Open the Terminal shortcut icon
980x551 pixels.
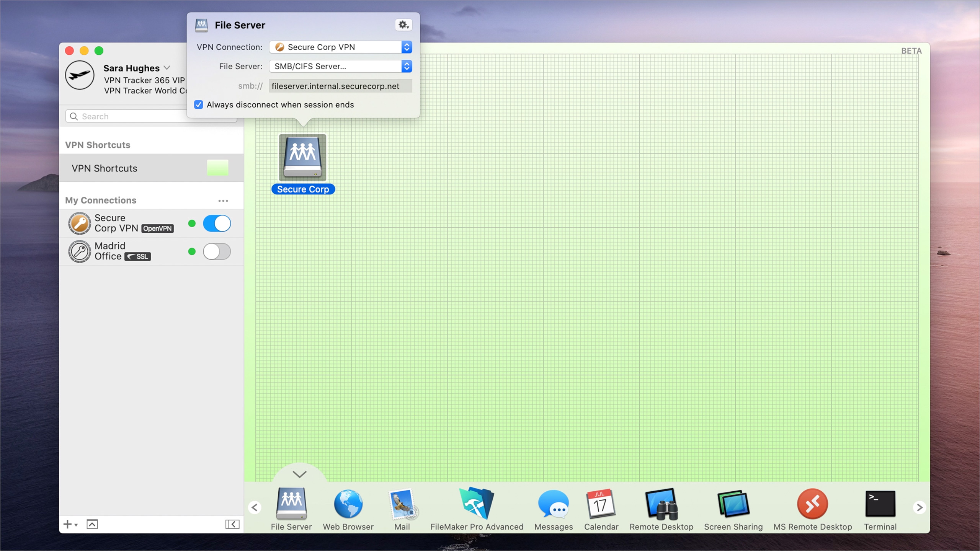click(880, 504)
